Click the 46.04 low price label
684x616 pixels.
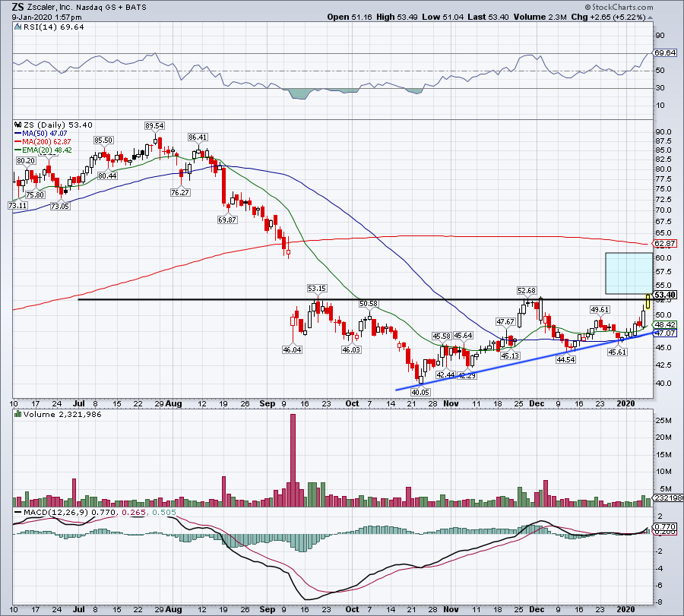[x=292, y=349]
